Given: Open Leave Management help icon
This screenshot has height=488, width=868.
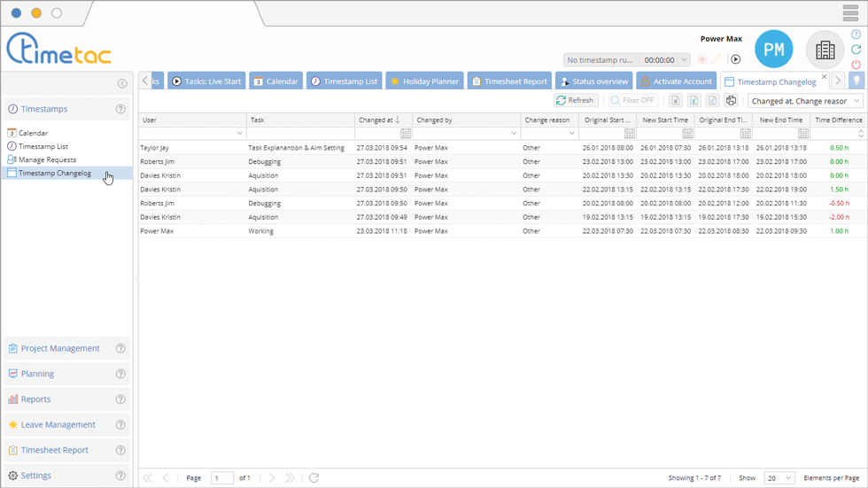Looking at the screenshot, I should click(120, 424).
